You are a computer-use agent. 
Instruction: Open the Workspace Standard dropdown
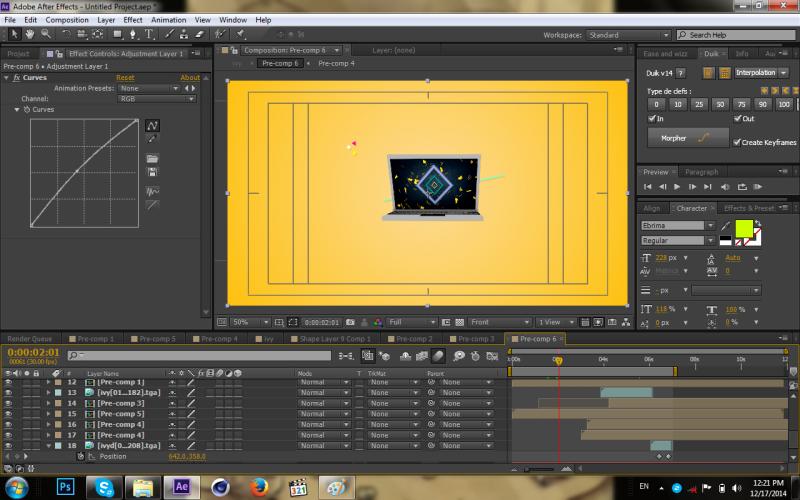tap(629, 35)
